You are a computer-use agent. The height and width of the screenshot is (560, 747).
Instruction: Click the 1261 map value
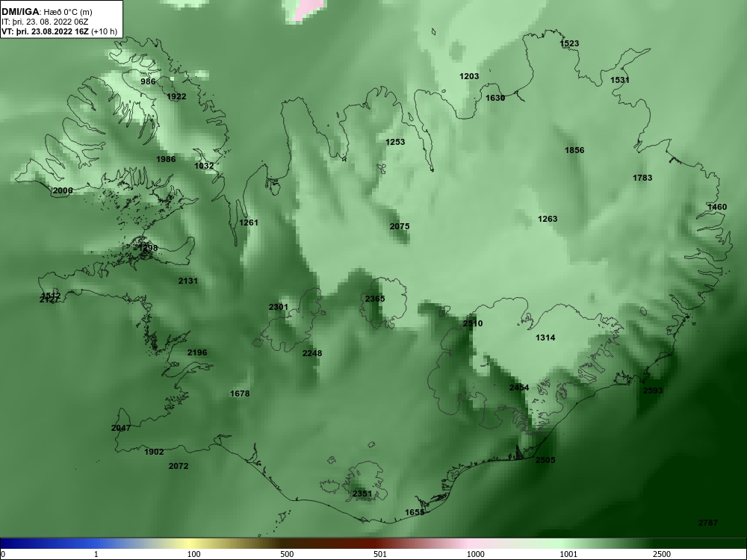249,223
